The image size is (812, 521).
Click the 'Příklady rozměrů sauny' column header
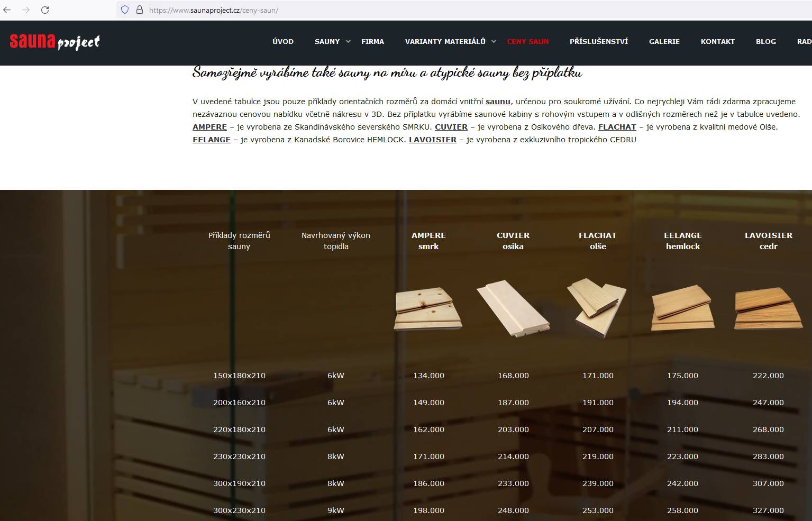click(x=239, y=241)
